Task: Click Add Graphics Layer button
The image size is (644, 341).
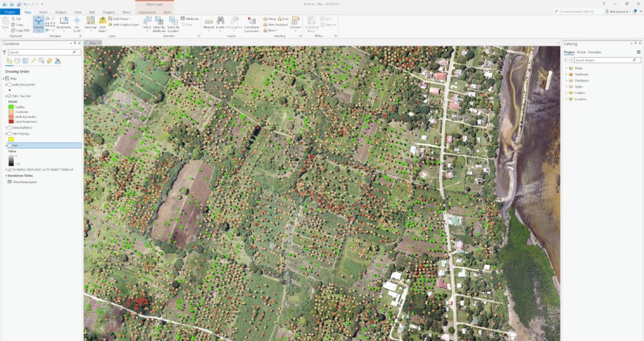Action: [123, 24]
